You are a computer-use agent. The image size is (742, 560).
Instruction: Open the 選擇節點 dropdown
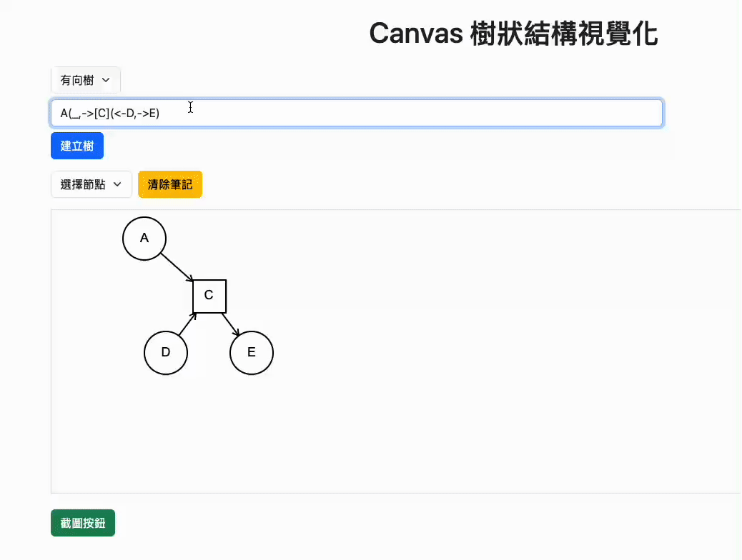91,184
